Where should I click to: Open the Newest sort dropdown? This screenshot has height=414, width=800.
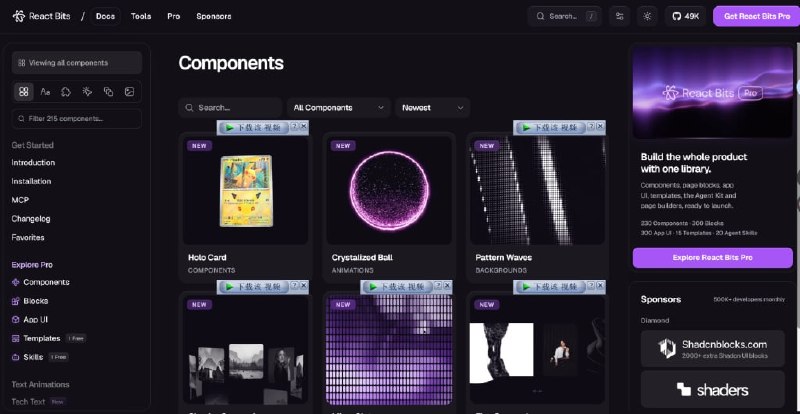(433, 108)
